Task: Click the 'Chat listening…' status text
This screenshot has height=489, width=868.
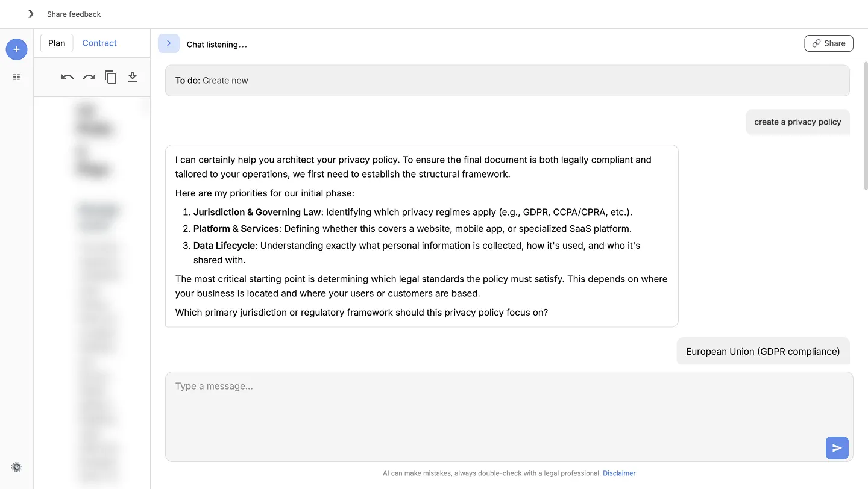Action: pyautogui.click(x=217, y=44)
